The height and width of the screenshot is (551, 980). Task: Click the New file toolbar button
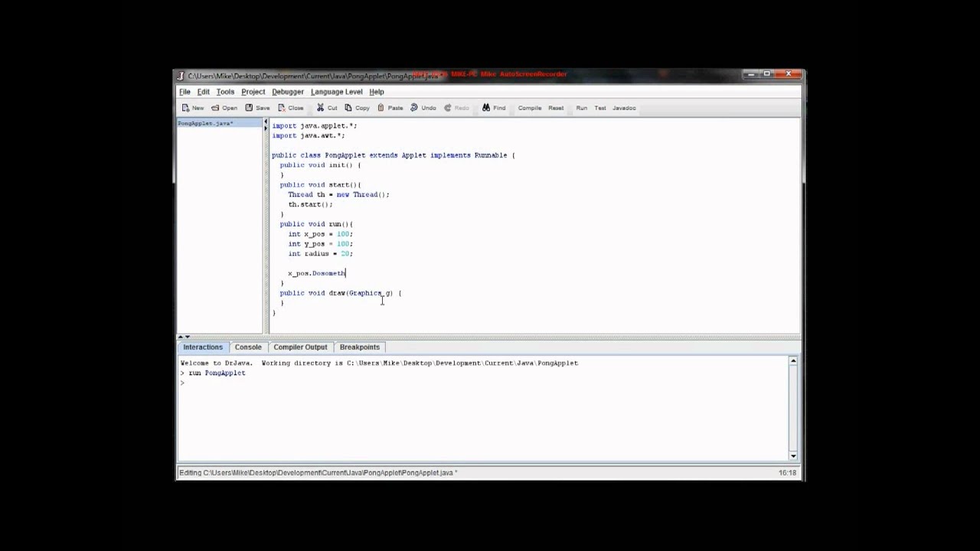coord(193,108)
